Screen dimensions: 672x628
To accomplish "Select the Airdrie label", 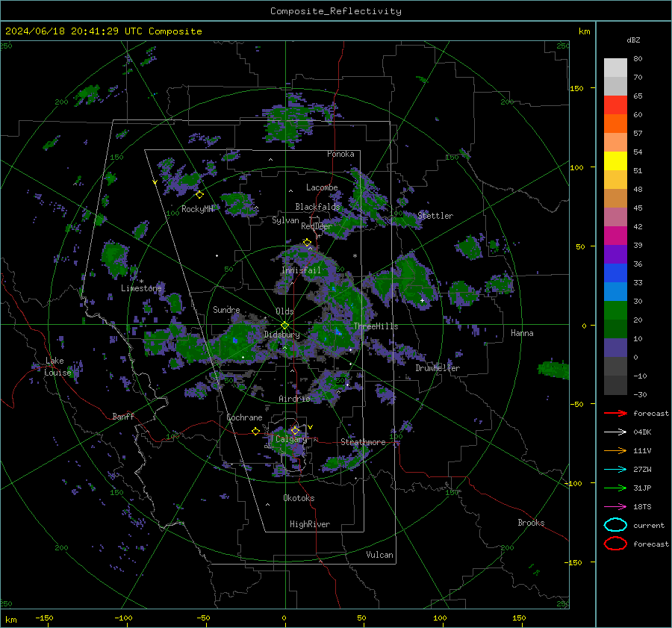I will point(294,399).
